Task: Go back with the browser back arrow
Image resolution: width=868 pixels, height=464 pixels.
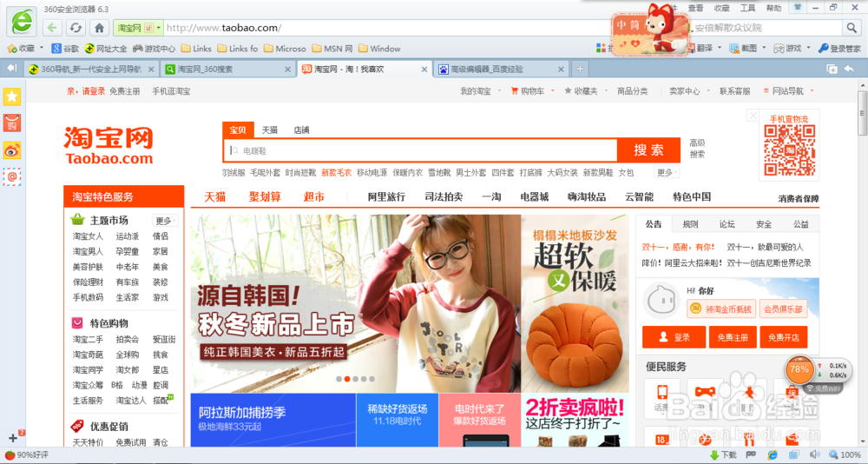Action: (52, 28)
